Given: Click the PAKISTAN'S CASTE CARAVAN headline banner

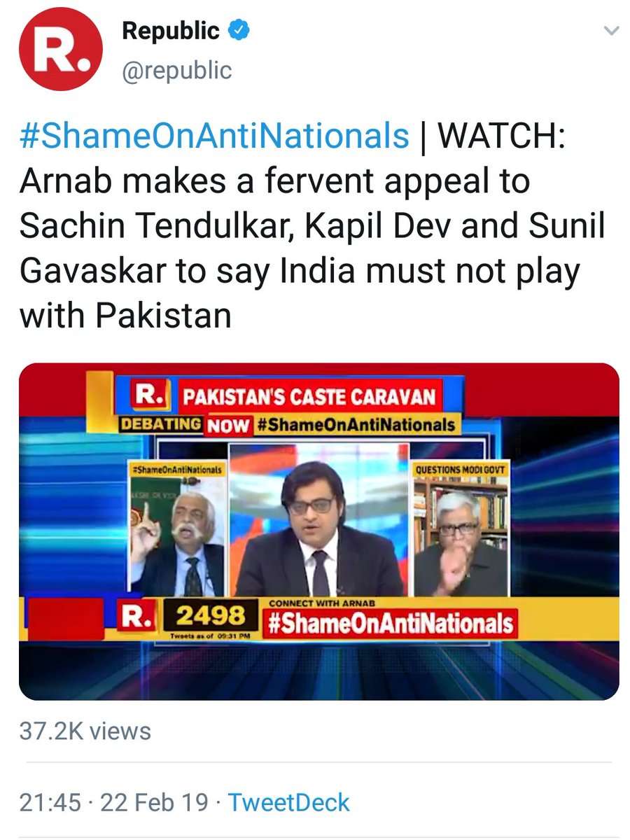Looking at the screenshot, I should tap(308, 398).
